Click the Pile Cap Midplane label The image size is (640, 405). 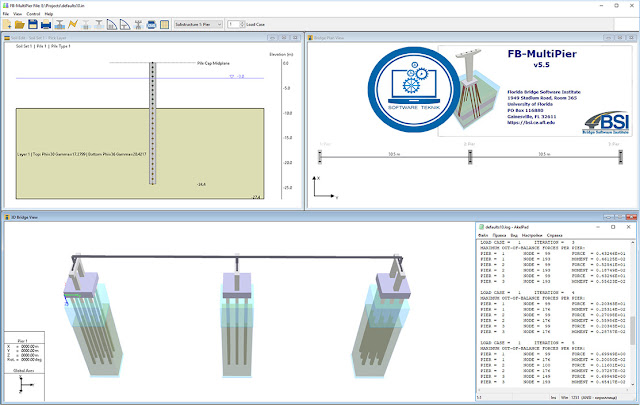point(213,63)
